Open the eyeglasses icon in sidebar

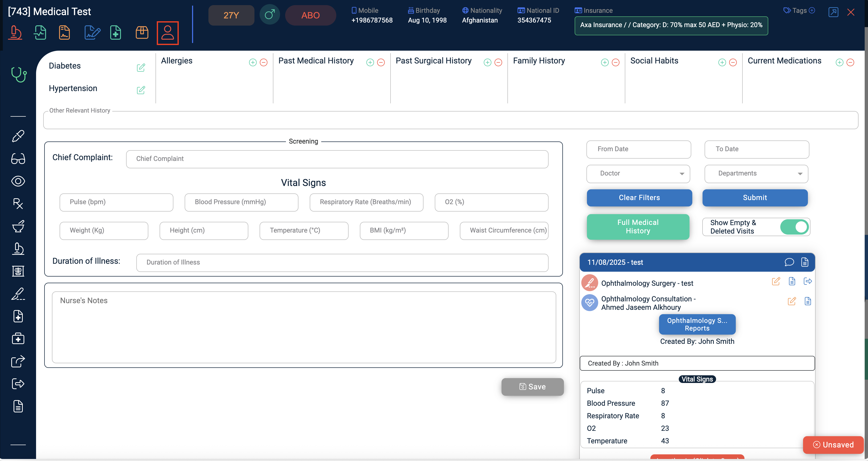click(x=18, y=159)
